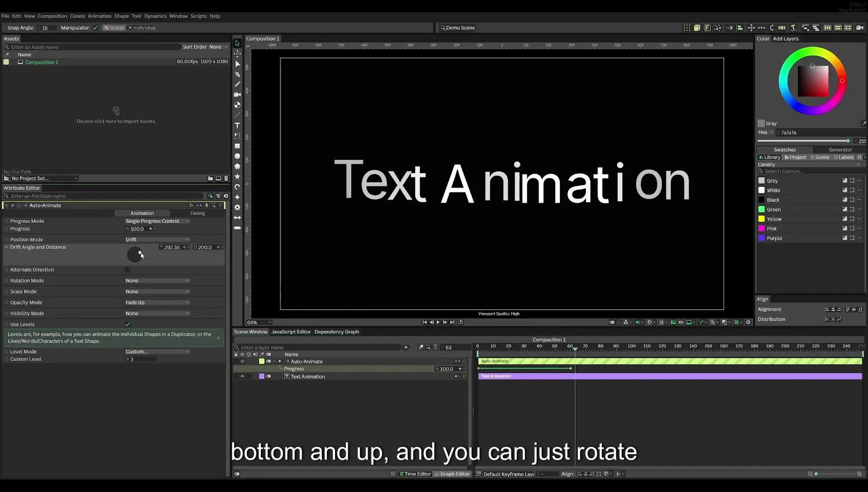Click the Generator tab button
868x492 pixels.
click(840, 150)
